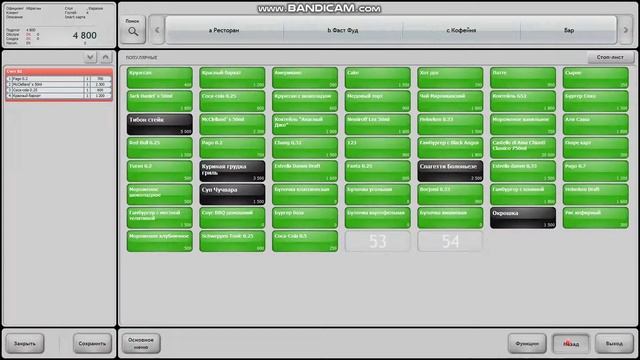Click the 4 800 order total
The height and width of the screenshot is (360, 640).
(85, 36)
